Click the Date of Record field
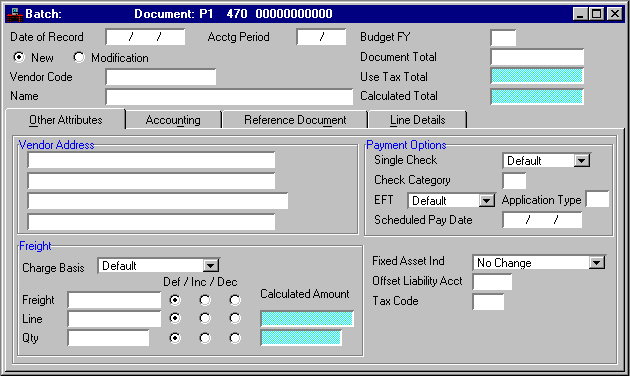Image resolution: width=630 pixels, height=376 pixels. 145,37
